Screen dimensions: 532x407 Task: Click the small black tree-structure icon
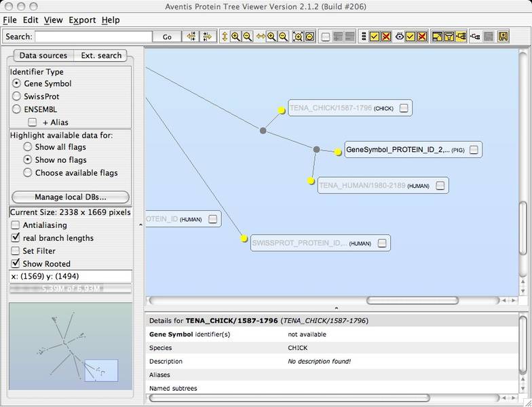point(475,37)
